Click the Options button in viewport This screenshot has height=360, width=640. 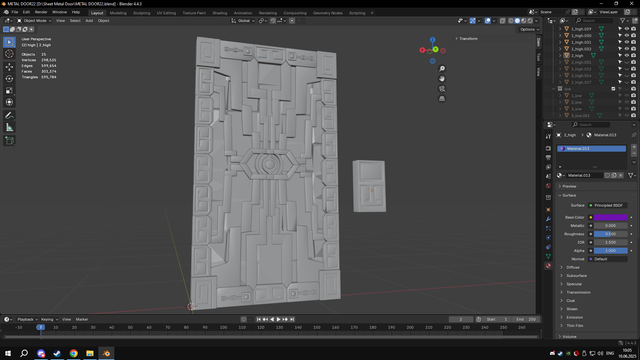coord(529,29)
